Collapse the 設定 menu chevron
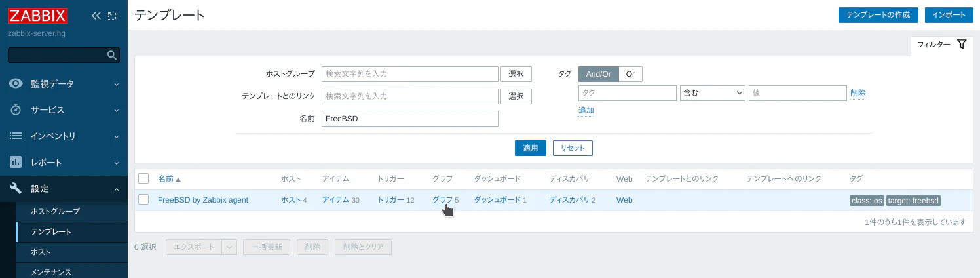Image resolution: width=980 pixels, height=278 pixels. point(116,189)
